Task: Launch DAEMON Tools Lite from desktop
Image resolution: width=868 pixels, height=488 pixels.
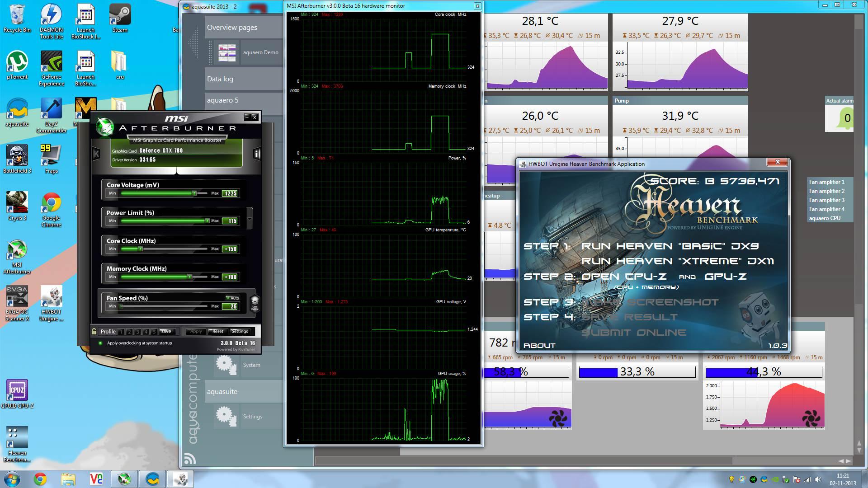Action: click(x=51, y=21)
